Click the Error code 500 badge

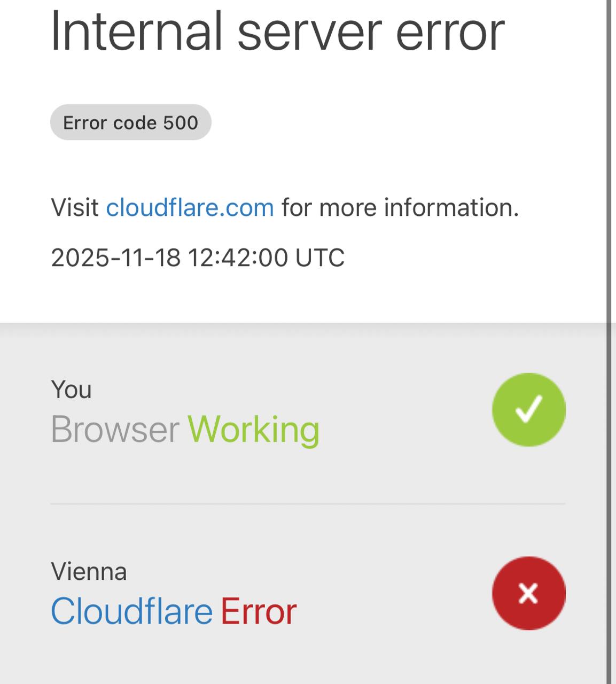tap(130, 123)
